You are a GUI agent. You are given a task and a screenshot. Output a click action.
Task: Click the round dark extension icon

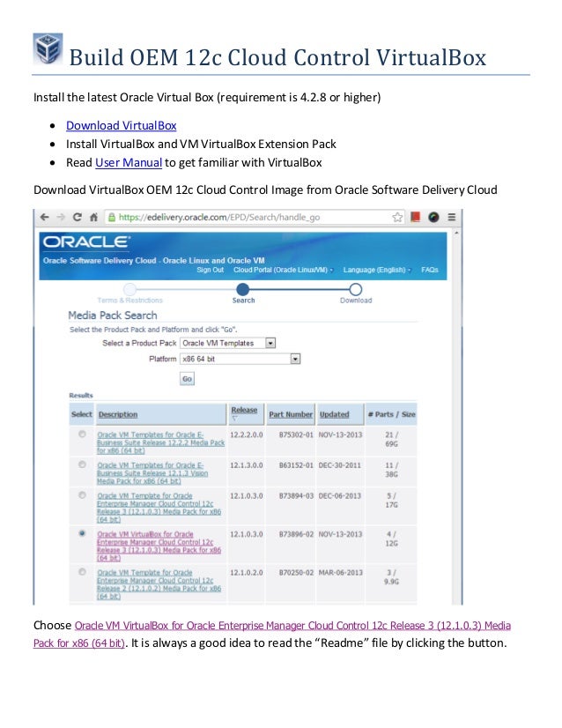433,217
